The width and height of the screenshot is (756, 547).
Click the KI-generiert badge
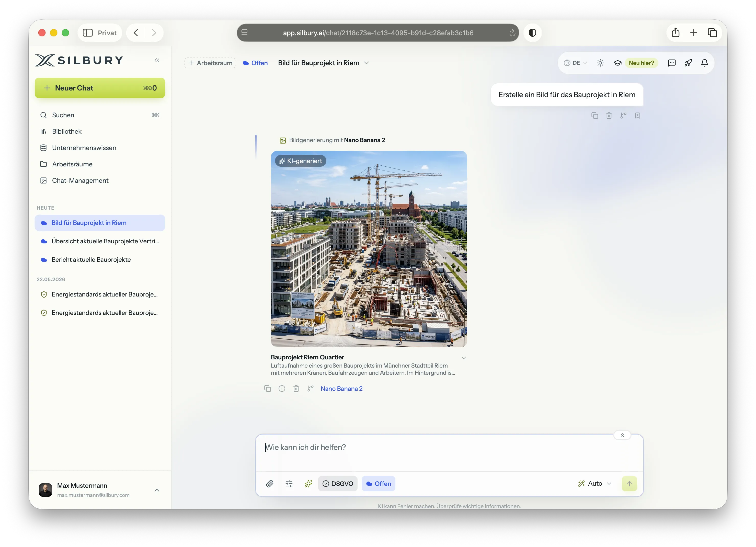click(301, 161)
